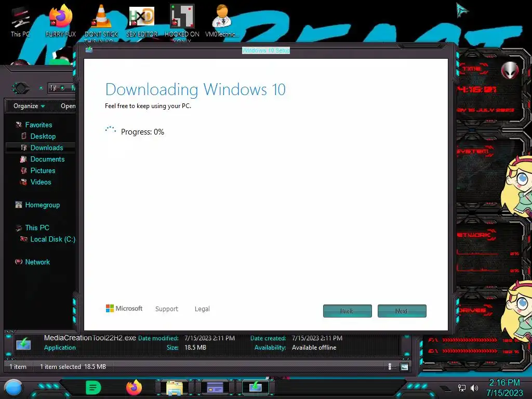
Task: Click the Support link in Setup
Action: [x=167, y=309]
